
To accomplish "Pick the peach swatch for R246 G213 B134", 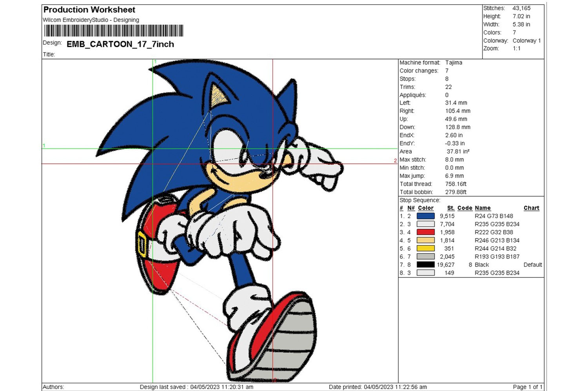I will 425,241.
